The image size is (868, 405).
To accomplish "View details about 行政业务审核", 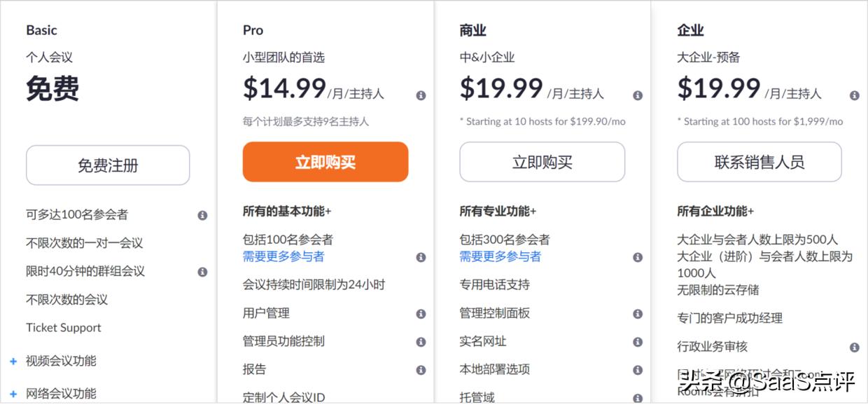I will [854, 346].
